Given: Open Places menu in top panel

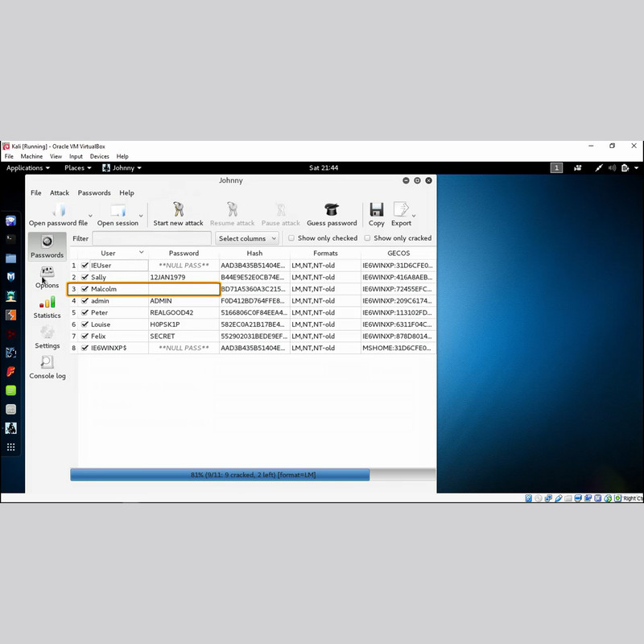Looking at the screenshot, I should (x=77, y=167).
